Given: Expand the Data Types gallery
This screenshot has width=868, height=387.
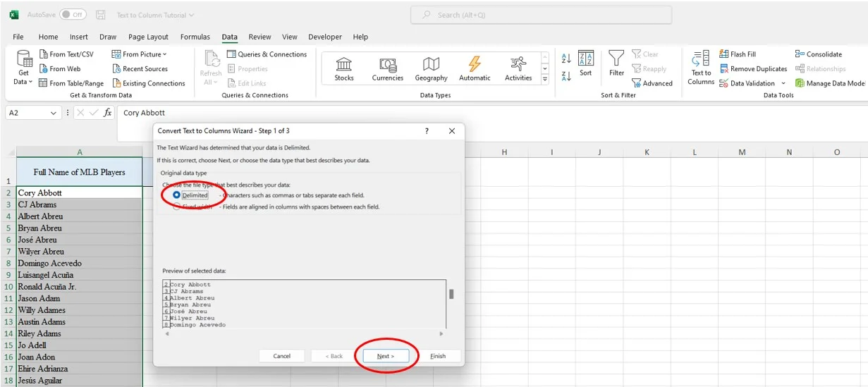Looking at the screenshot, I should coord(544,80).
